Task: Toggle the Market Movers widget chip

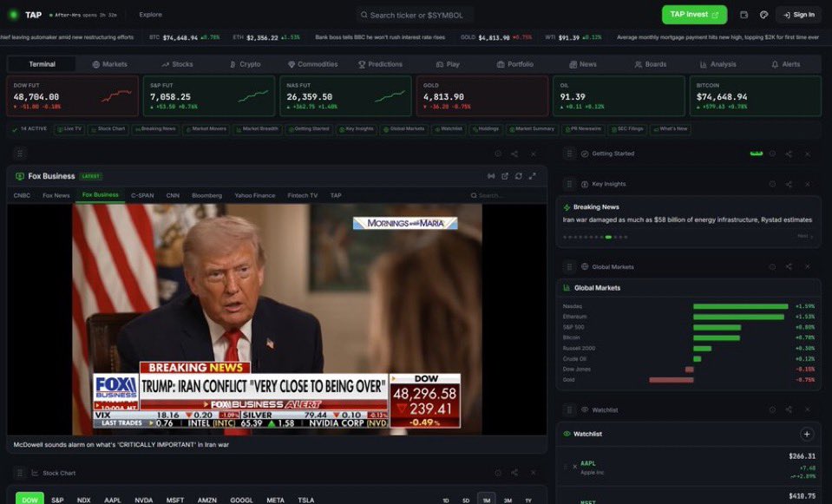Action: 206,129
